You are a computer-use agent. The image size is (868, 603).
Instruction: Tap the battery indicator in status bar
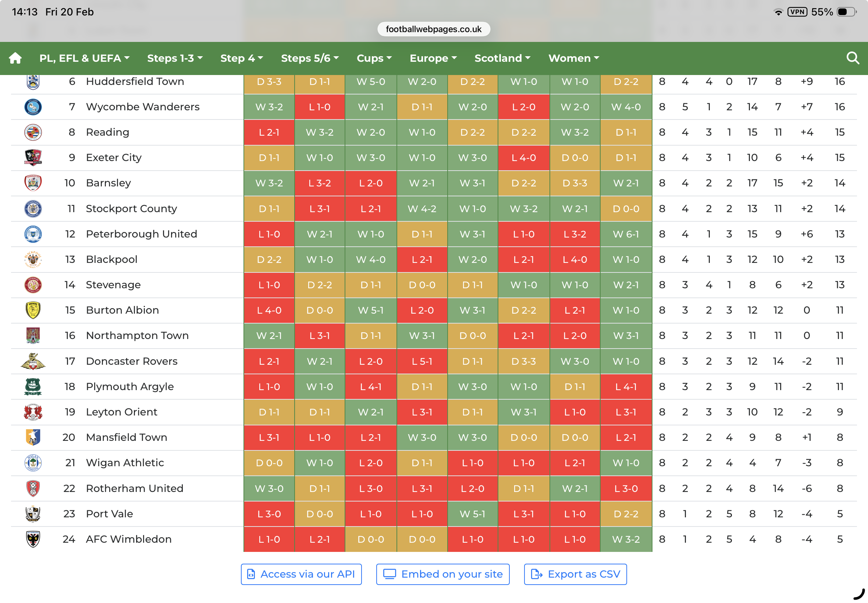pyautogui.click(x=846, y=12)
